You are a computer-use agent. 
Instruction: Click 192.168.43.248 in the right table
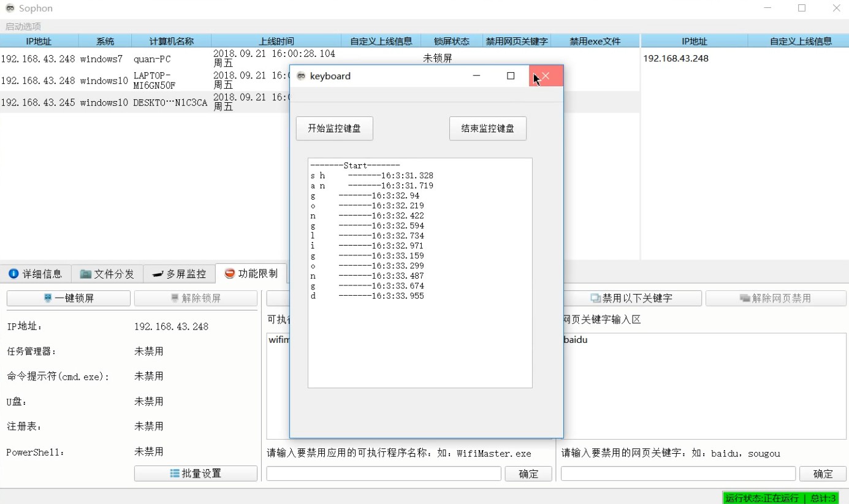[676, 59]
